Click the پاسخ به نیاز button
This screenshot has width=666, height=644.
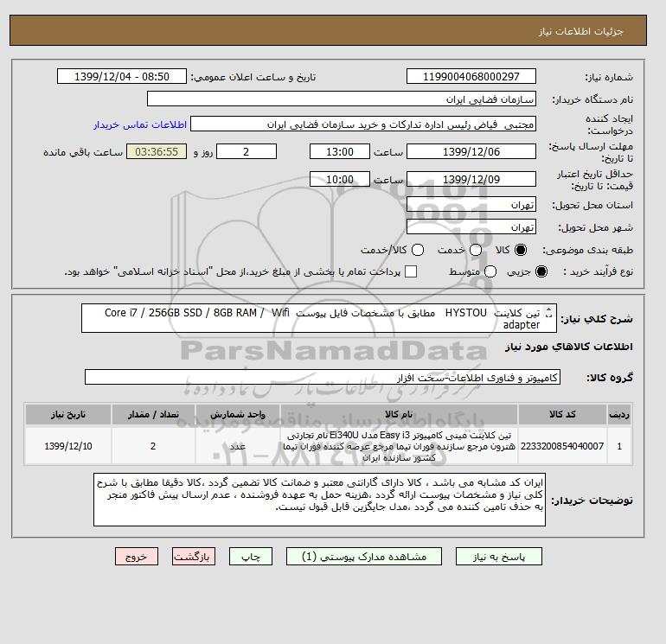(499, 557)
